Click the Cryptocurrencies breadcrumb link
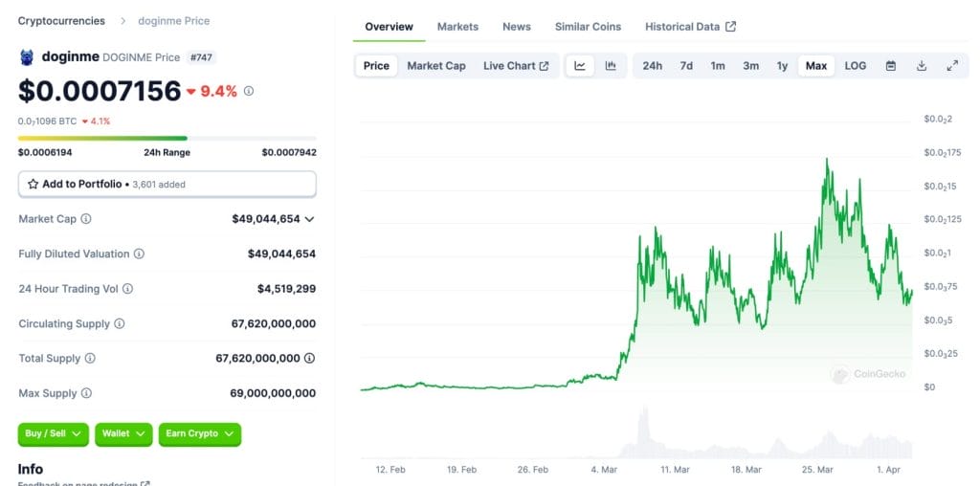The image size is (980, 486). (x=61, y=20)
